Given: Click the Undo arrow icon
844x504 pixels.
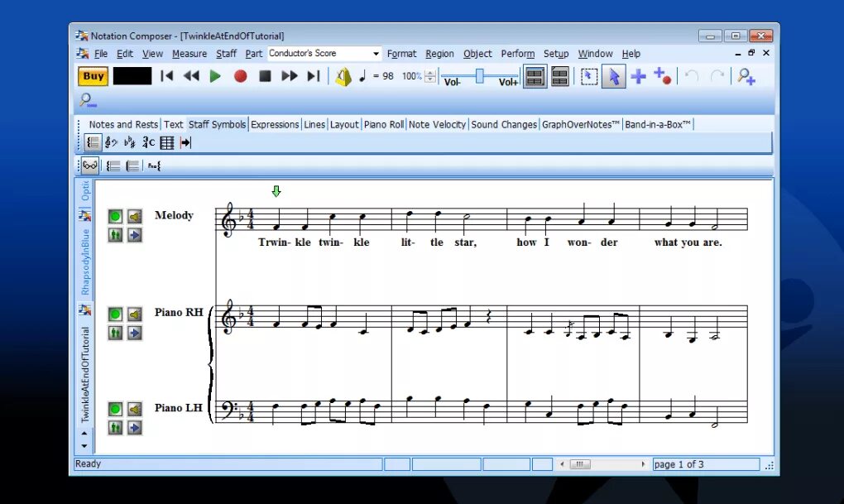Looking at the screenshot, I should point(692,76).
